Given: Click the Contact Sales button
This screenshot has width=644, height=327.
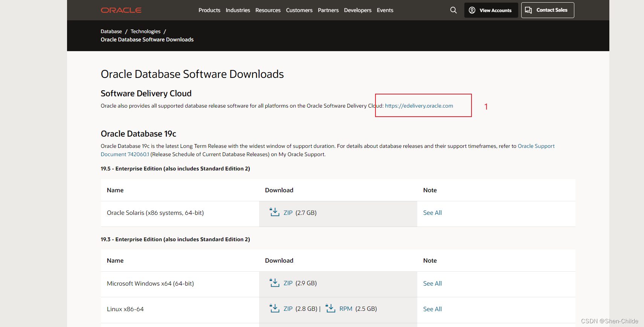Looking at the screenshot, I should pos(548,10).
